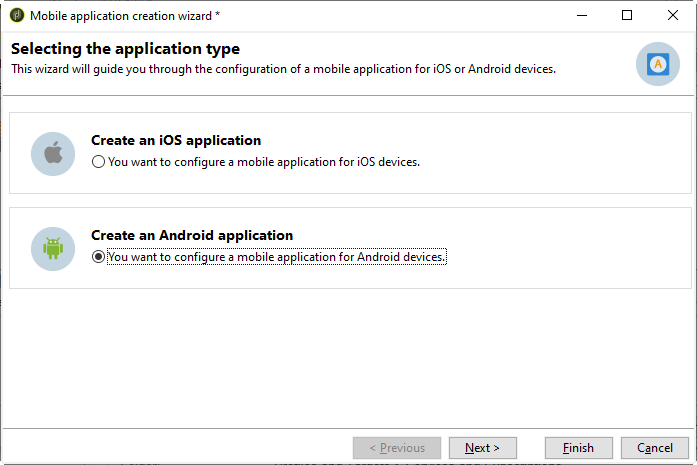Click the application icon in title bar
The width and height of the screenshot is (697, 465).
click(16, 16)
